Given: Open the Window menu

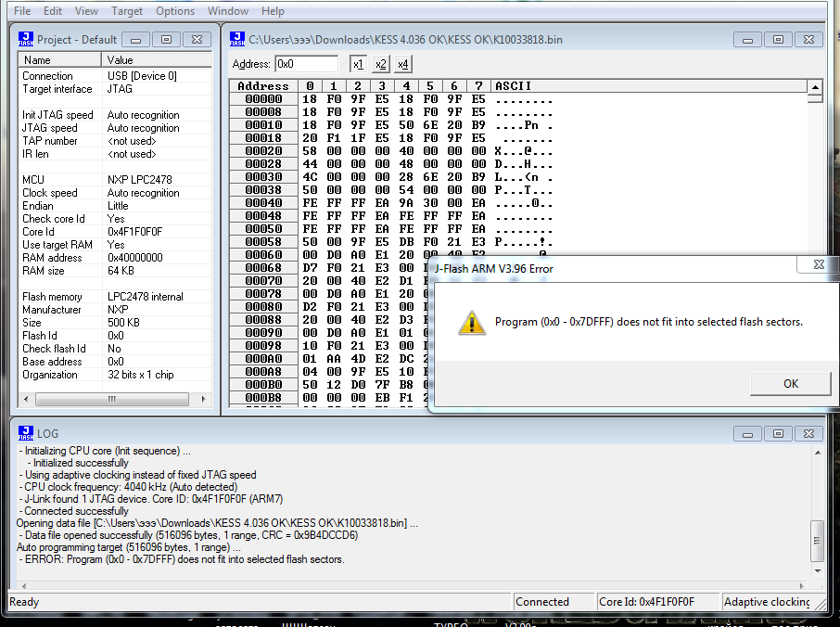Looking at the screenshot, I should 228,11.
